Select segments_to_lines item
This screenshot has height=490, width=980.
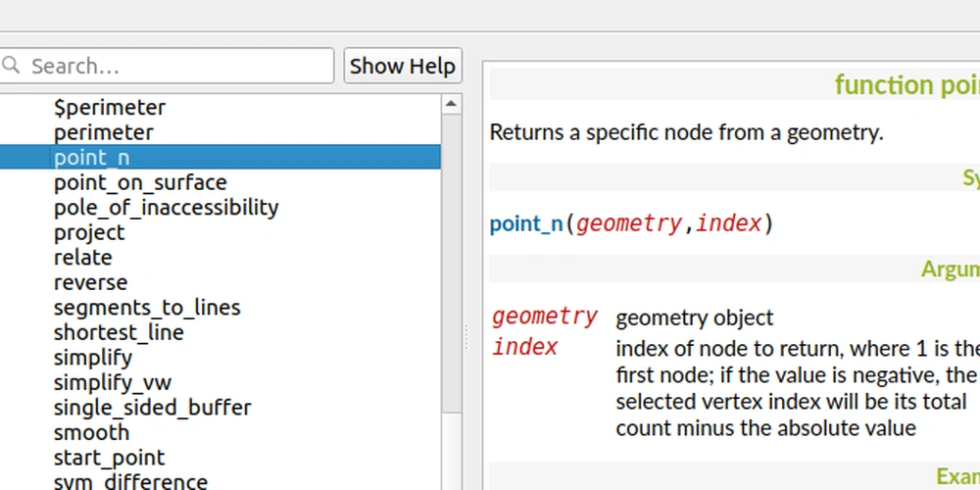(x=147, y=308)
